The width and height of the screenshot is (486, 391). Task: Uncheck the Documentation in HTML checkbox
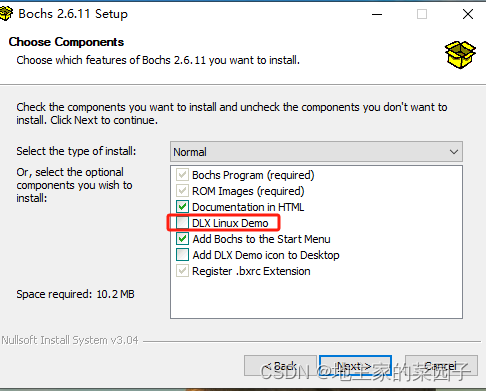coord(182,207)
